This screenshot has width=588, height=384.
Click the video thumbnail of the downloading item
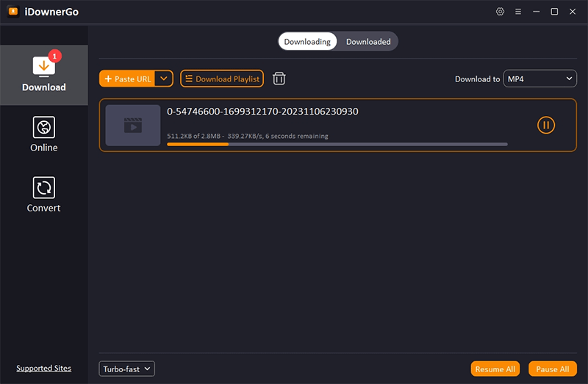pos(133,125)
